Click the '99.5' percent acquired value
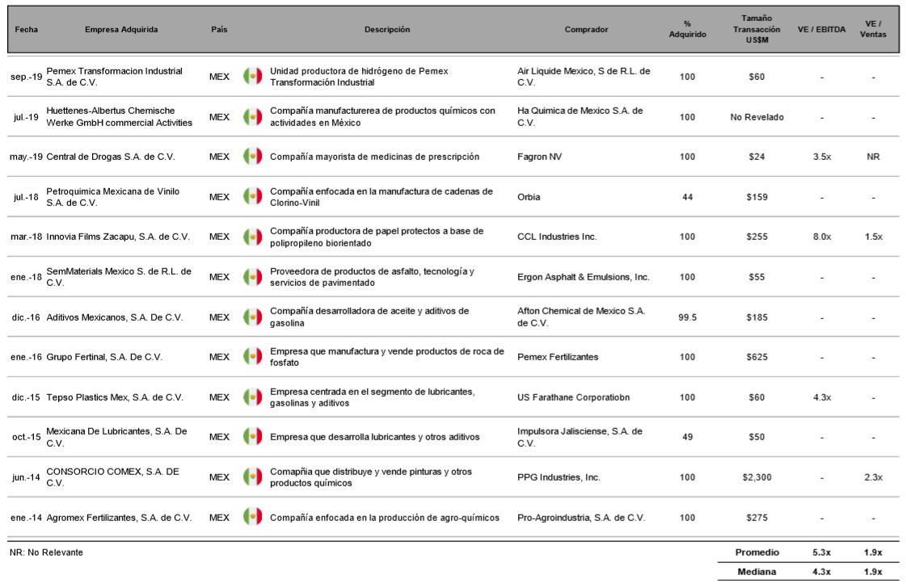Screen dimensions: 906x588 [x=688, y=317]
